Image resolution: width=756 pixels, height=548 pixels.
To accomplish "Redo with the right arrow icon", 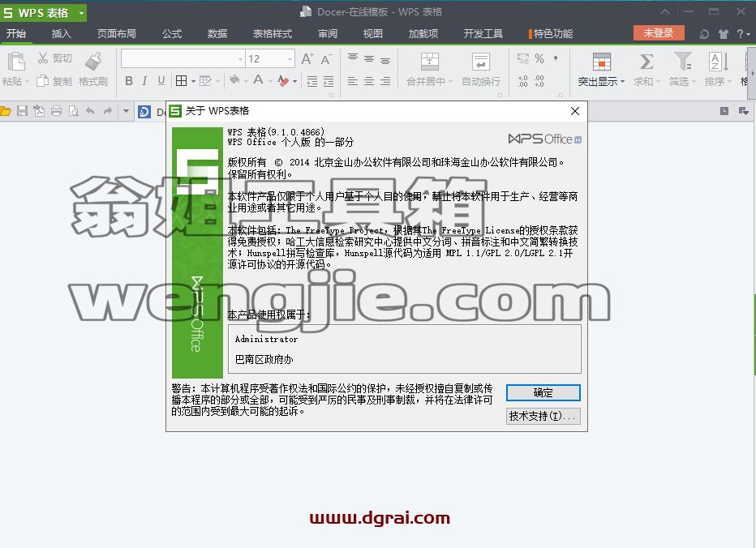I will tap(108, 111).
